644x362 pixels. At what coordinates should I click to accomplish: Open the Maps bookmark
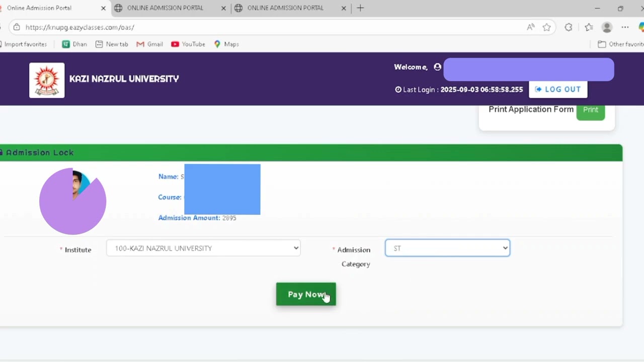click(x=226, y=44)
